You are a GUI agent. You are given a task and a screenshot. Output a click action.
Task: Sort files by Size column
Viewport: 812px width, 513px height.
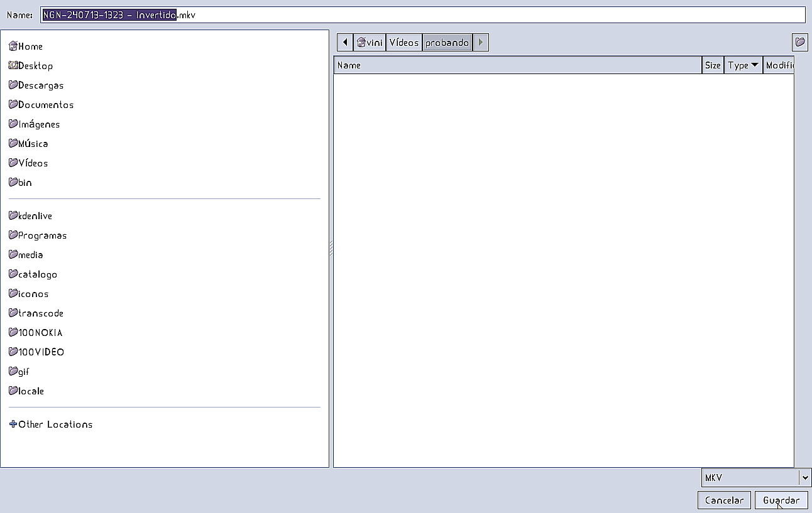(x=713, y=65)
